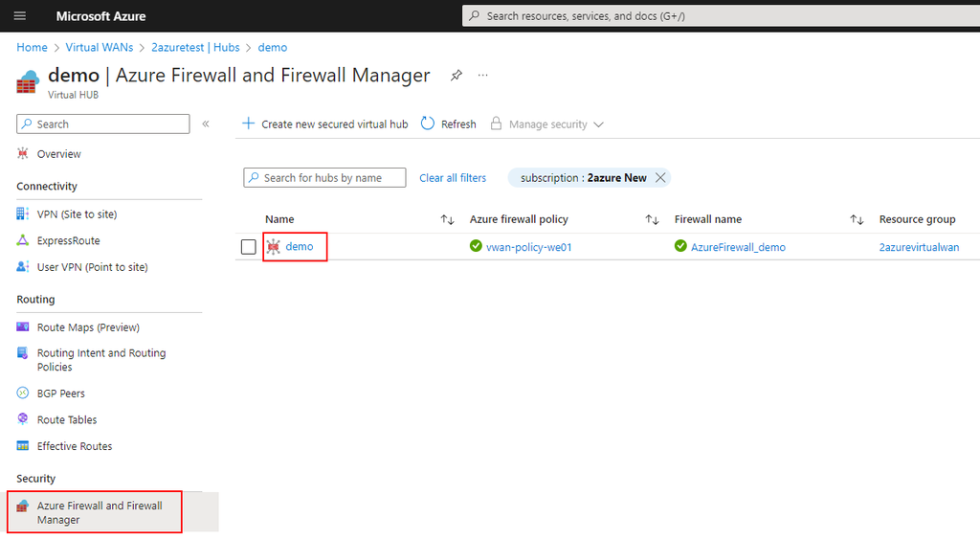Open VPN (Site to site) menu item
The height and width of the screenshot is (540, 980).
[x=77, y=214]
